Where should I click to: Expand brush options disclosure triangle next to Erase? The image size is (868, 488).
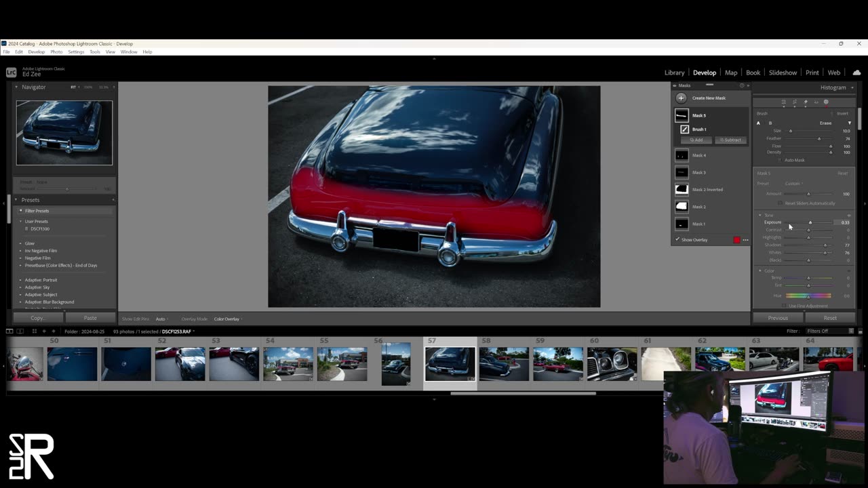click(849, 123)
